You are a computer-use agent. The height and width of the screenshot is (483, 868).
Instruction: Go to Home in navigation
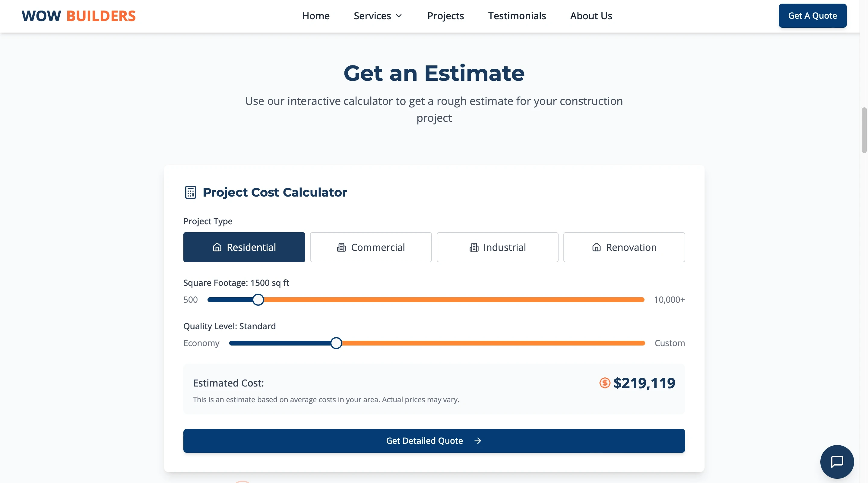(316, 16)
